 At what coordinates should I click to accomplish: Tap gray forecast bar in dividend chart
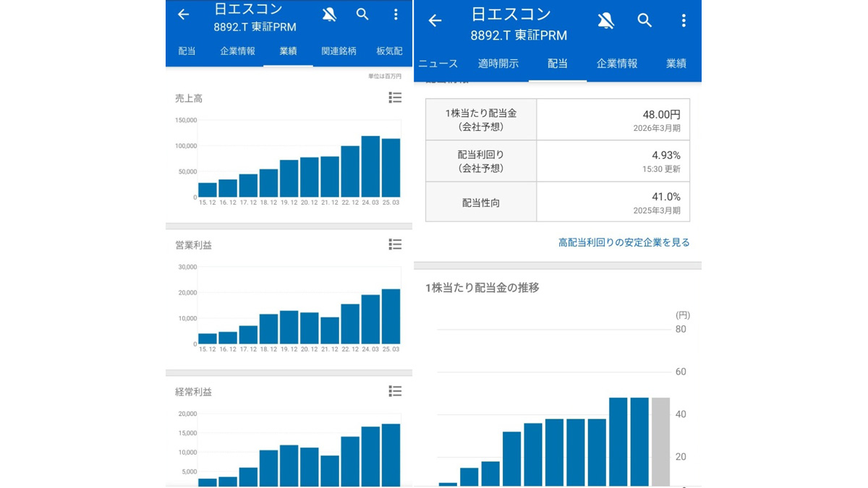(660, 441)
